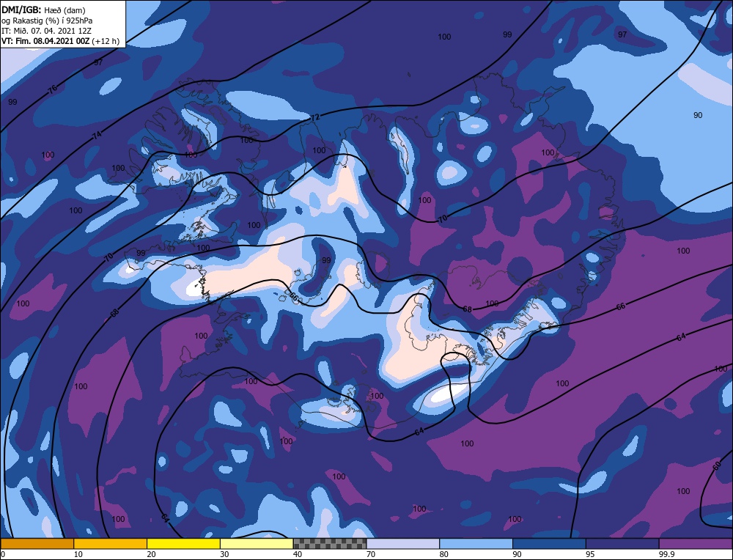Click the bright yellow 20–30 legend swatch

point(183,543)
